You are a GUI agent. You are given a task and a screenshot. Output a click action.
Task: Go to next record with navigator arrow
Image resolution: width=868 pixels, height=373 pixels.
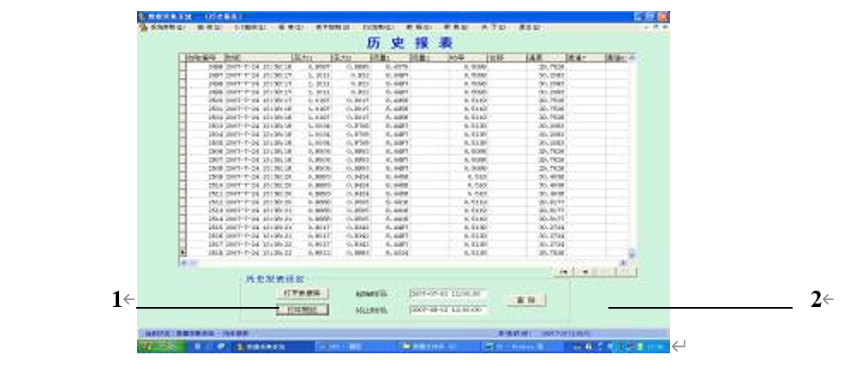click(x=606, y=271)
